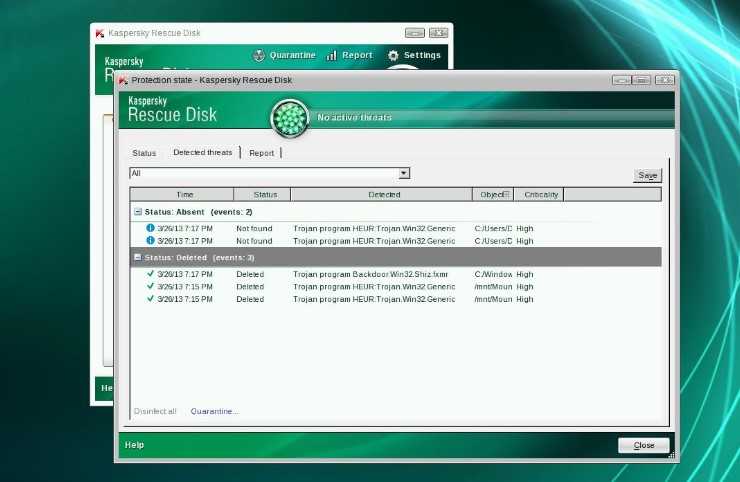Click the resize grip at window corner
Image resolution: width=740 pixels, height=482 pixels.
tap(672, 455)
